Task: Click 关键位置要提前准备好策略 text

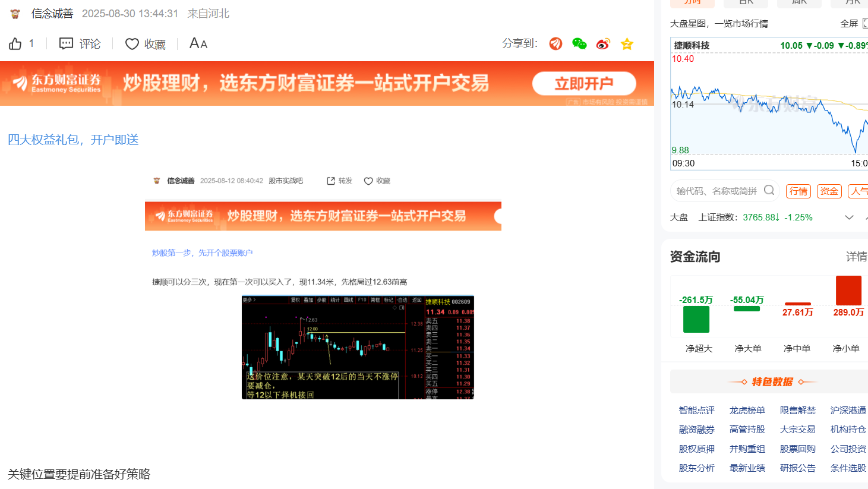Action: (79, 474)
